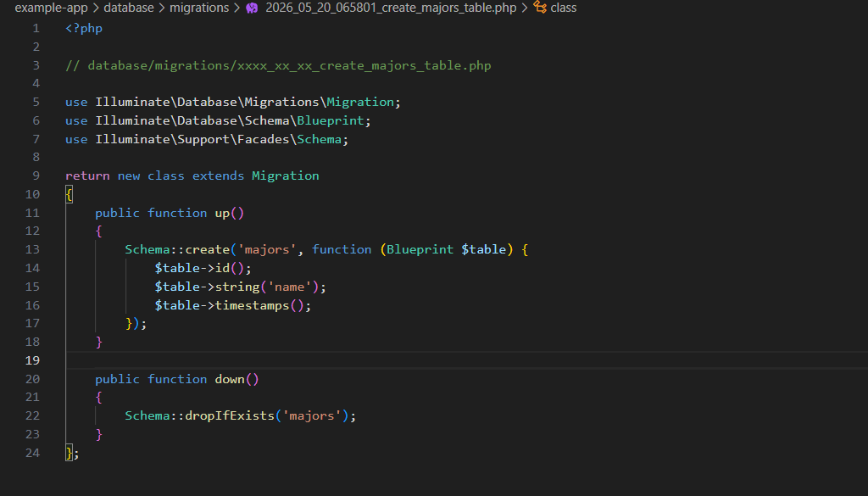
Task: Place cursor on the <?php opening tag
Action: (x=84, y=28)
